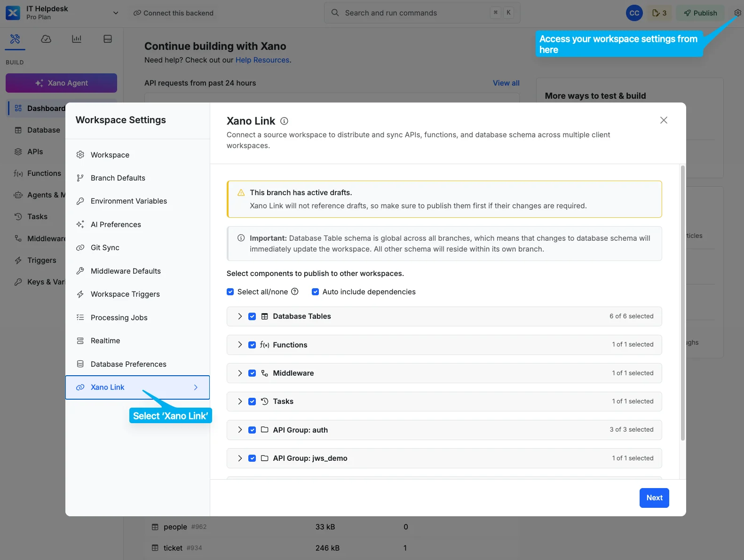Expand the Functions component section

tap(240, 345)
